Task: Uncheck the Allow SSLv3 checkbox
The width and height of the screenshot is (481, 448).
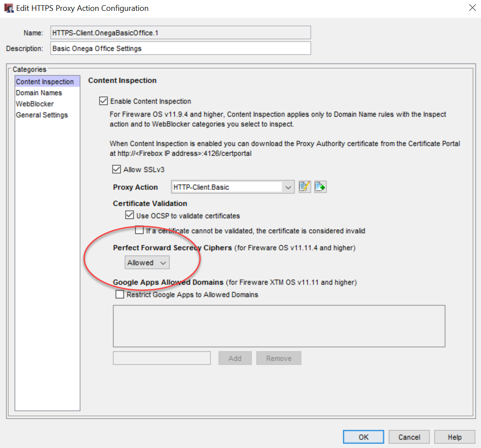Action: (116, 169)
